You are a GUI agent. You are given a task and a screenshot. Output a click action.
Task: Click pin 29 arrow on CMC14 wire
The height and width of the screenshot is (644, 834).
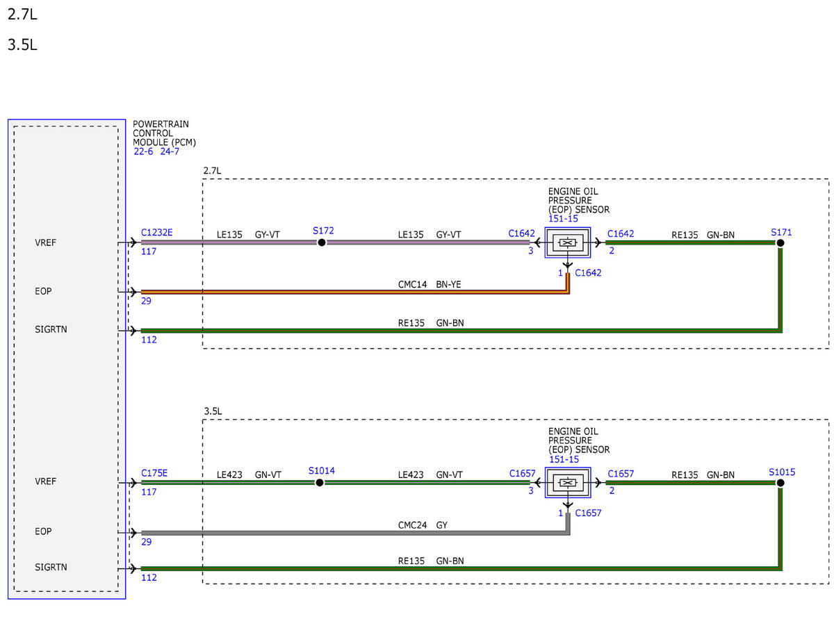[x=133, y=292]
